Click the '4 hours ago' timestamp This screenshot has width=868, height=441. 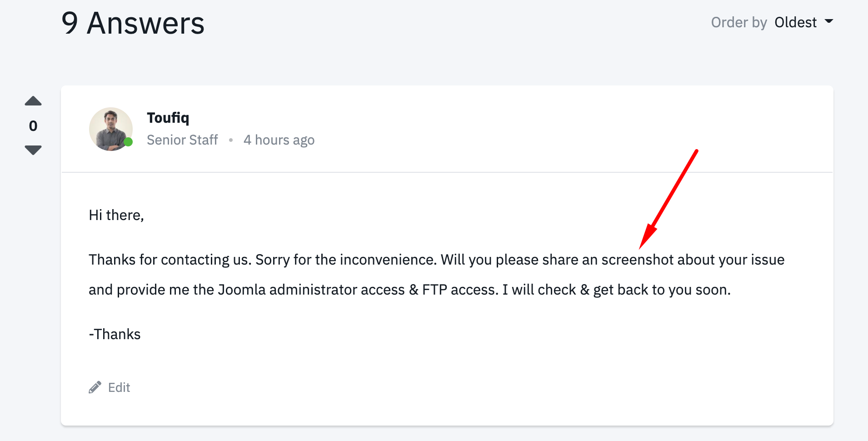[279, 140]
